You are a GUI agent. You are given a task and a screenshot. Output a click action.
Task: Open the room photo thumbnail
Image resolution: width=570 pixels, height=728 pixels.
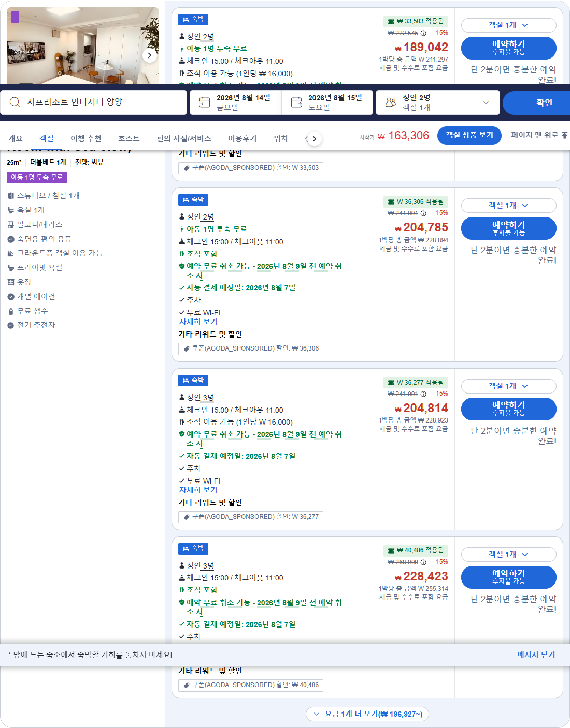[83, 46]
